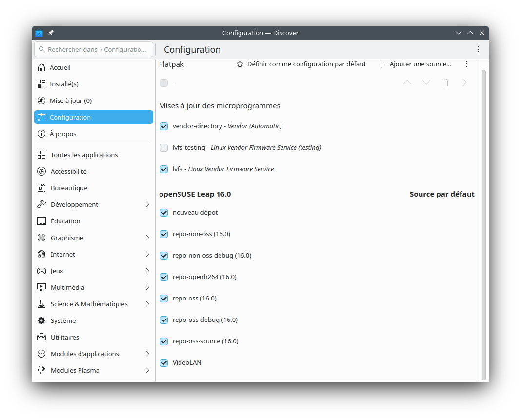Click Ajouter une source button

(415, 64)
